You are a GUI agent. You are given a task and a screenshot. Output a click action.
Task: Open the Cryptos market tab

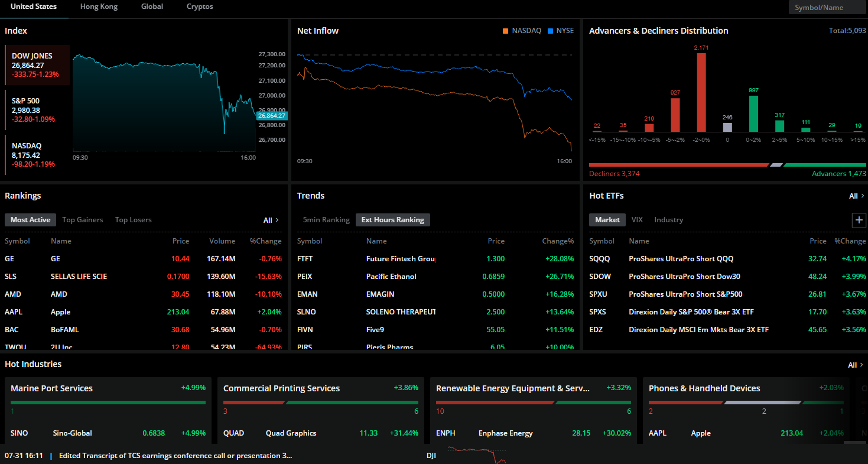(200, 7)
